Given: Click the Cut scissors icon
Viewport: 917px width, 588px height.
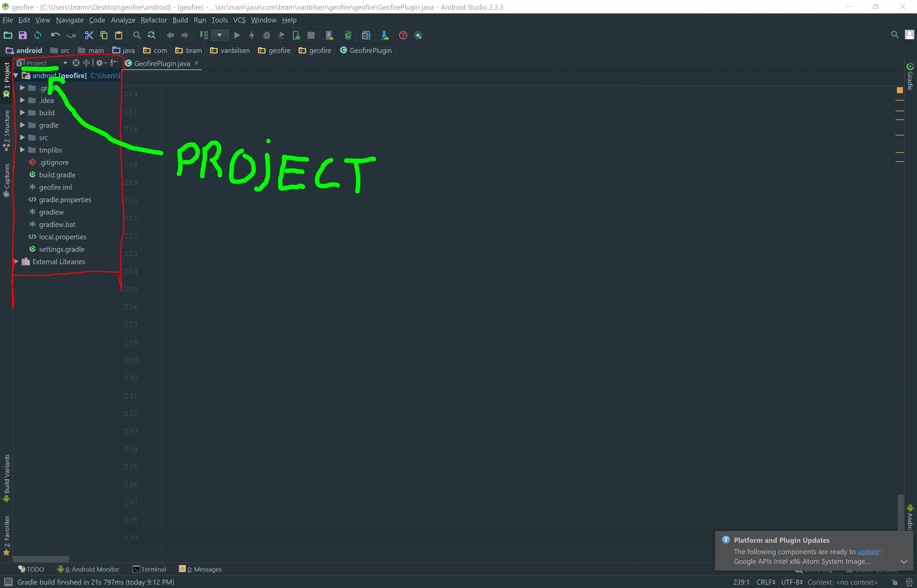Looking at the screenshot, I should pos(89,36).
